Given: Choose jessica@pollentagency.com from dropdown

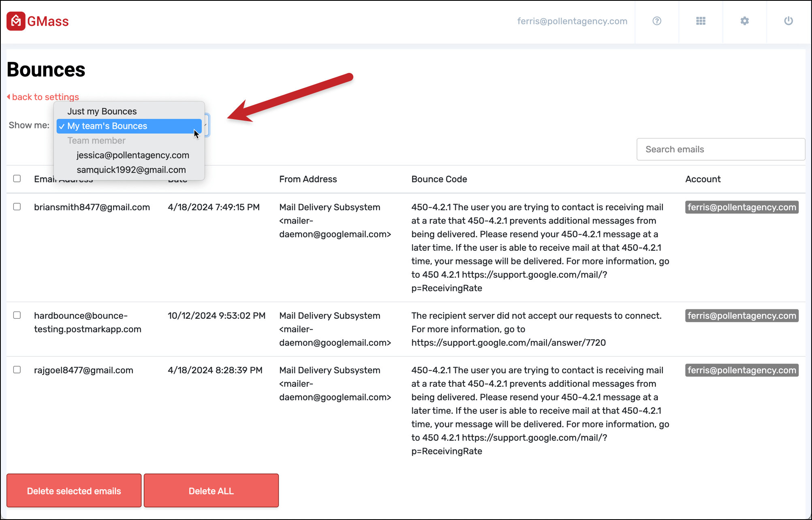Looking at the screenshot, I should (x=129, y=155).
